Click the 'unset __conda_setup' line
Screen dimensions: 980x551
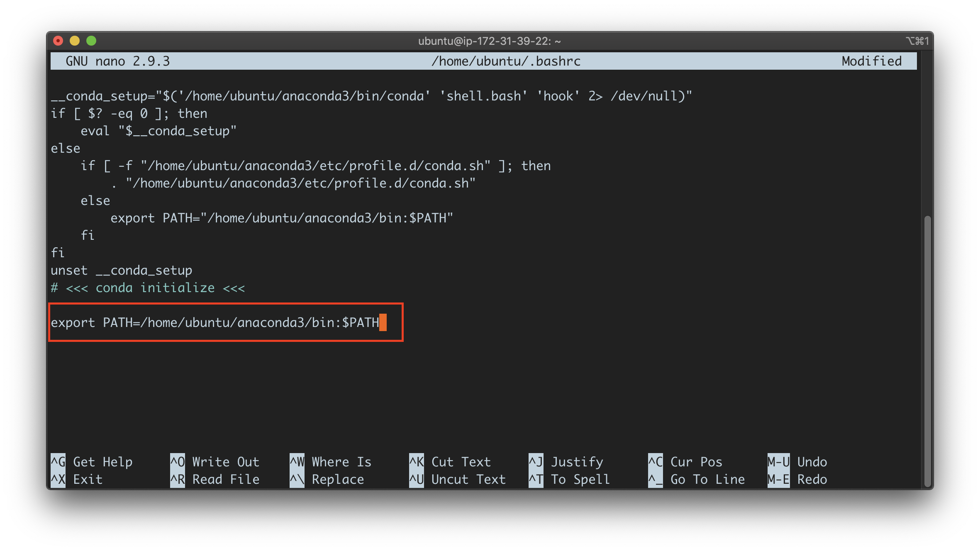click(x=122, y=270)
